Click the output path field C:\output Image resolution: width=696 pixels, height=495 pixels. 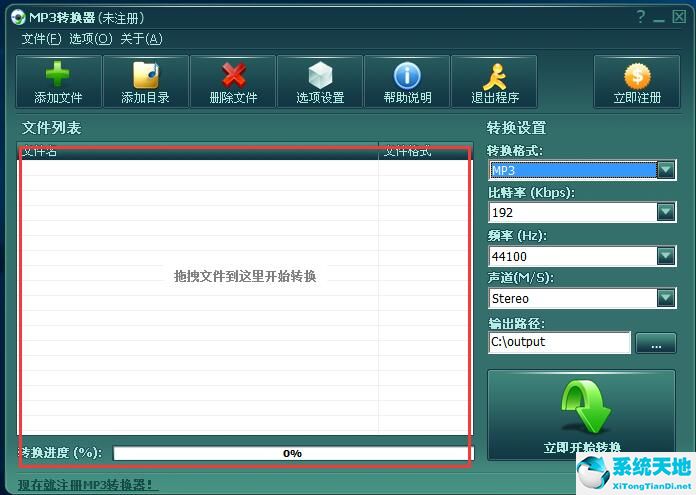(559, 342)
